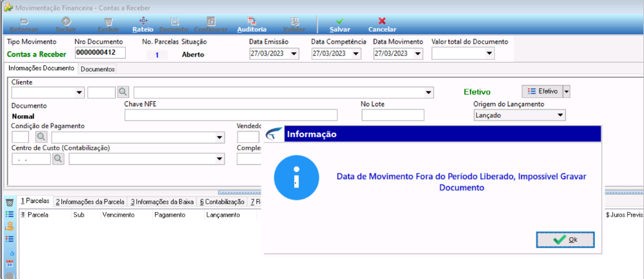Click the Pagamento column header
This screenshot has width=644, height=279.
[x=178, y=215]
